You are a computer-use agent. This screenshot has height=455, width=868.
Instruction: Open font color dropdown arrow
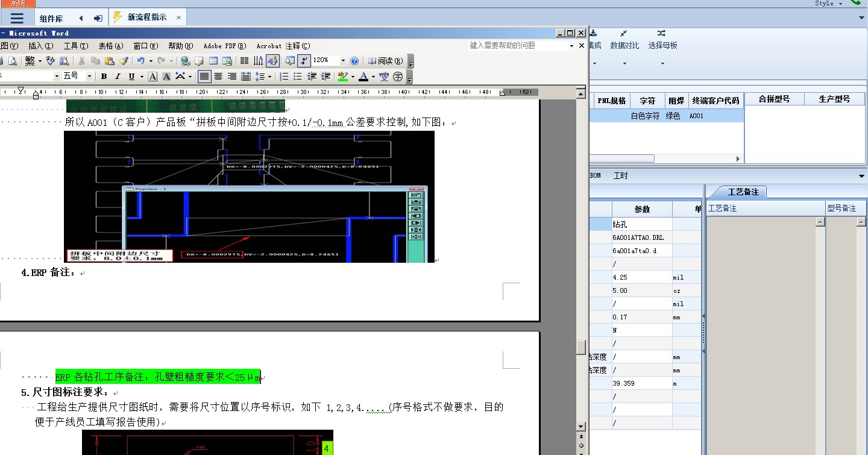click(373, 77)
